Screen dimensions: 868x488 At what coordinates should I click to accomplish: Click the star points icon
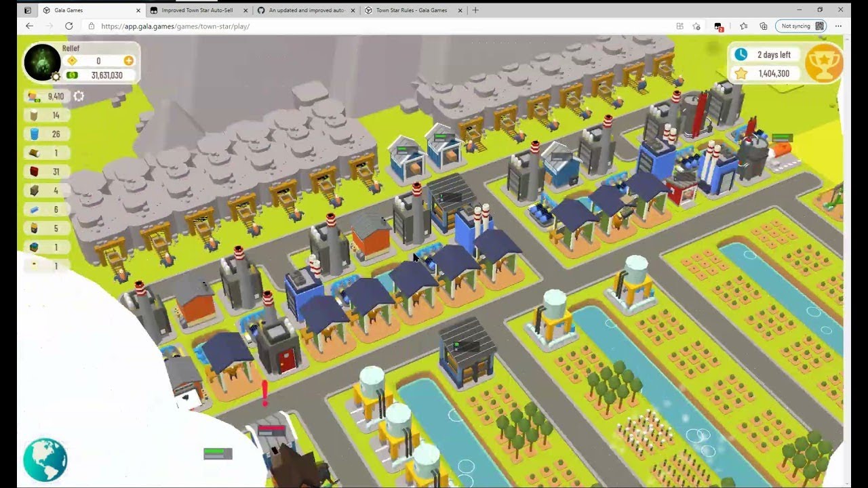(741, 73)
